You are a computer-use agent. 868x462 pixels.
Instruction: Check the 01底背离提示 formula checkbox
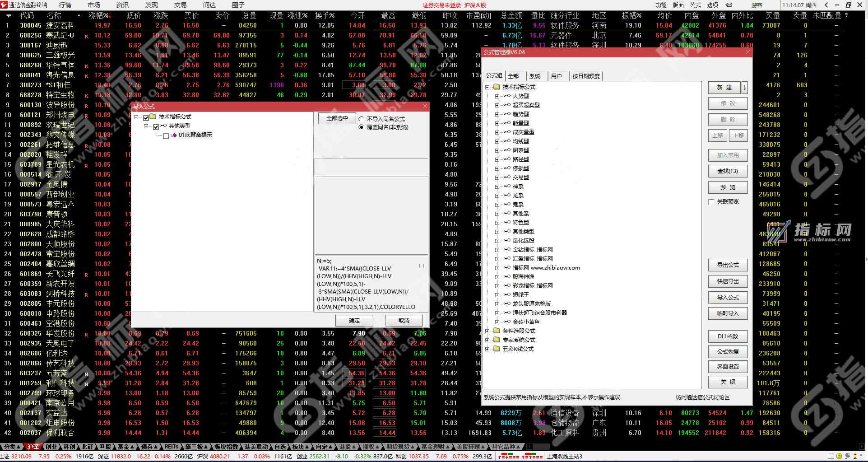click(x=166, y=135)
